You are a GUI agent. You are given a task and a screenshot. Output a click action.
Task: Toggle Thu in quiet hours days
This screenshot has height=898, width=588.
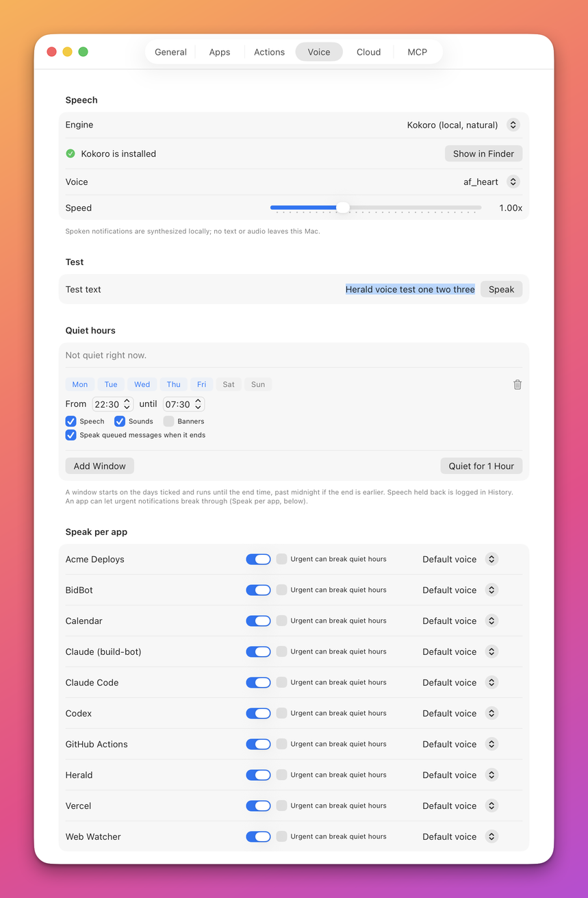[x=174, y=384]
